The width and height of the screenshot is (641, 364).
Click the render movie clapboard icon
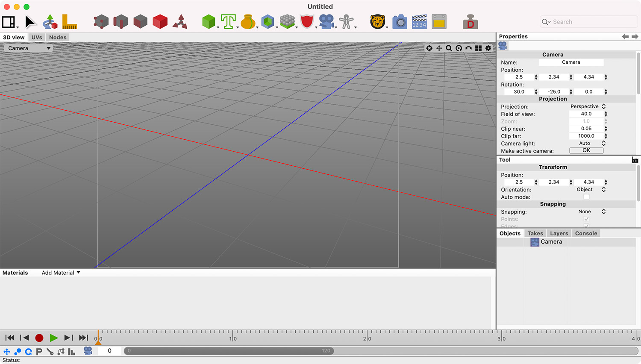(x=419, y=21)
